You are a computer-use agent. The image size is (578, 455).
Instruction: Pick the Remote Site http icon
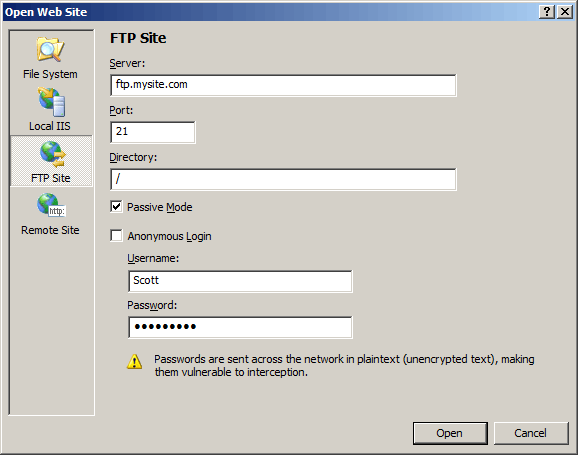click(x=51, y=205)
